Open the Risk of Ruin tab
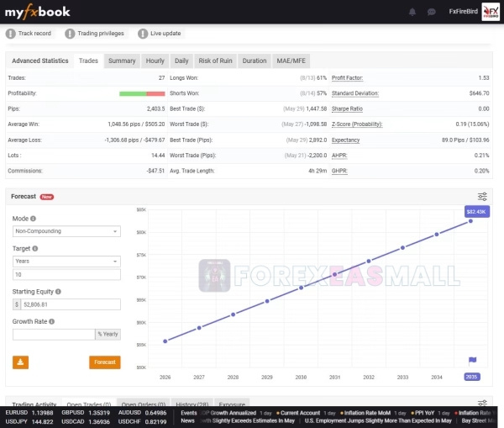Screen dimensions: 504x428 pos(215,61)
